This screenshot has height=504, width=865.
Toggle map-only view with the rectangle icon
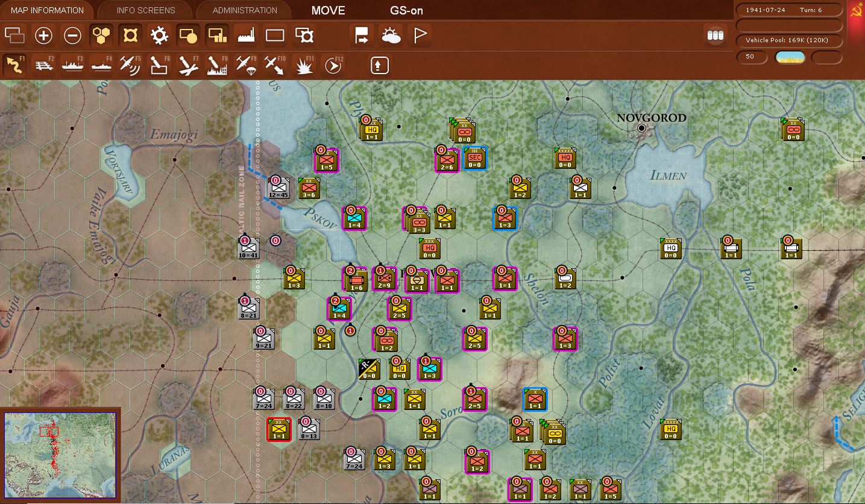[x=274, y=36]
